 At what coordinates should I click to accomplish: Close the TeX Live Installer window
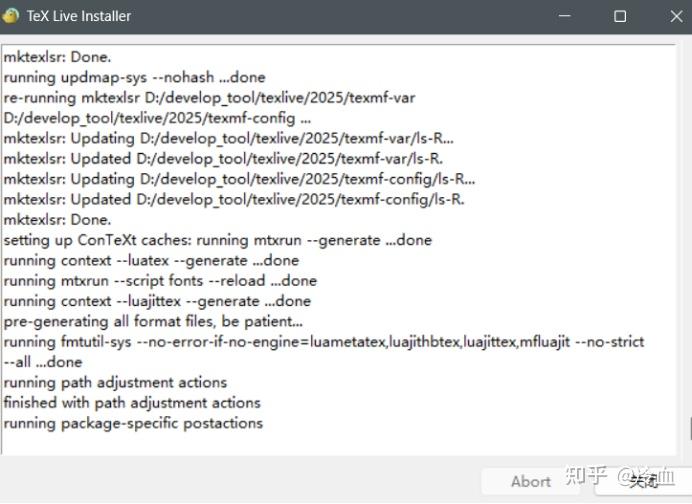click(x=676, y=16)
